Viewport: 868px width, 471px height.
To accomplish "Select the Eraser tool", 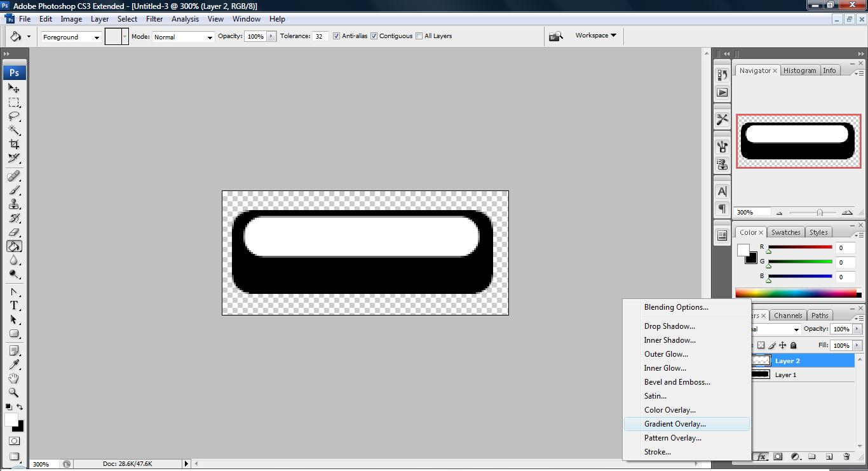I will [14, 232].
